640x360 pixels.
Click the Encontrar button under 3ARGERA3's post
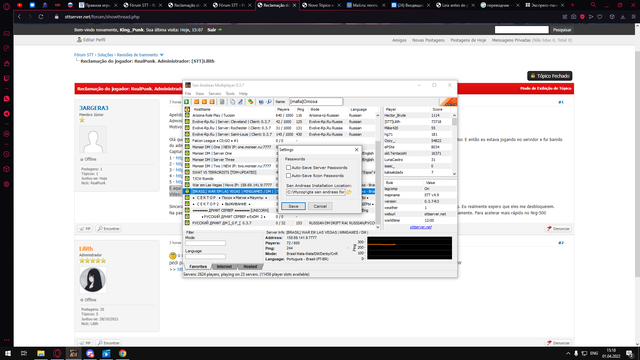[109, 229]
